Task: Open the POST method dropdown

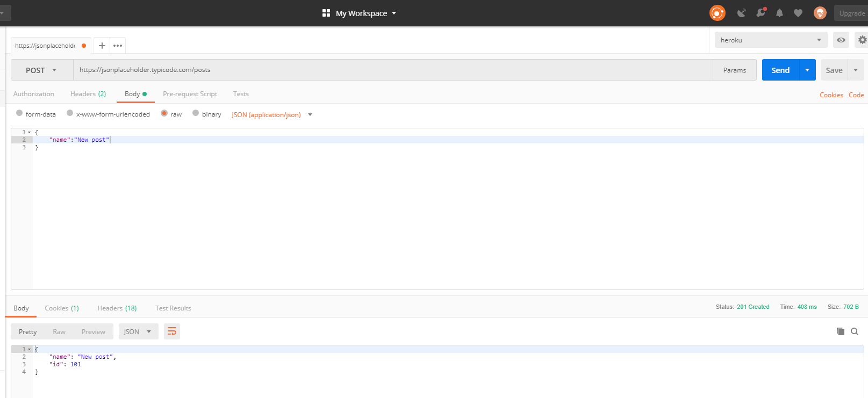Action: 41,70
